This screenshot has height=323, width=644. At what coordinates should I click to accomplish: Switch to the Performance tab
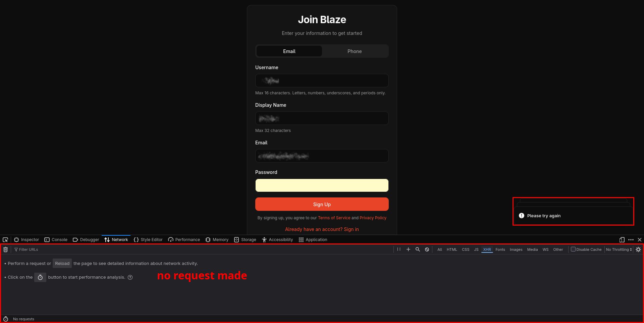click(x=184, y=240)
